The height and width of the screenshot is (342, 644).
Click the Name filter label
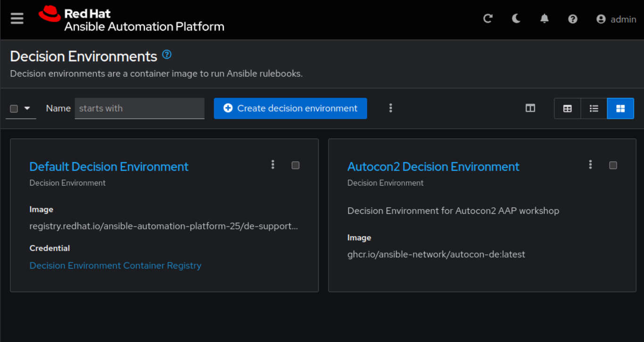click(58, 108)
